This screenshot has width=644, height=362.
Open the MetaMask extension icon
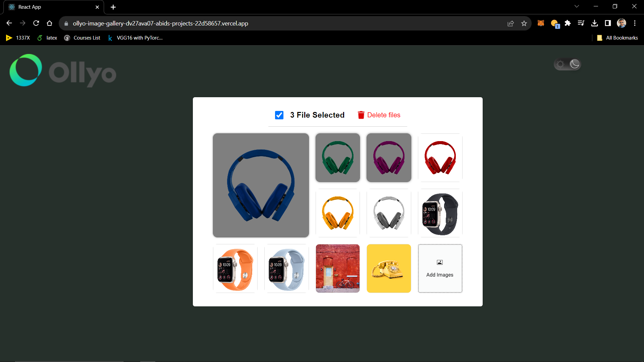(541, 23)
